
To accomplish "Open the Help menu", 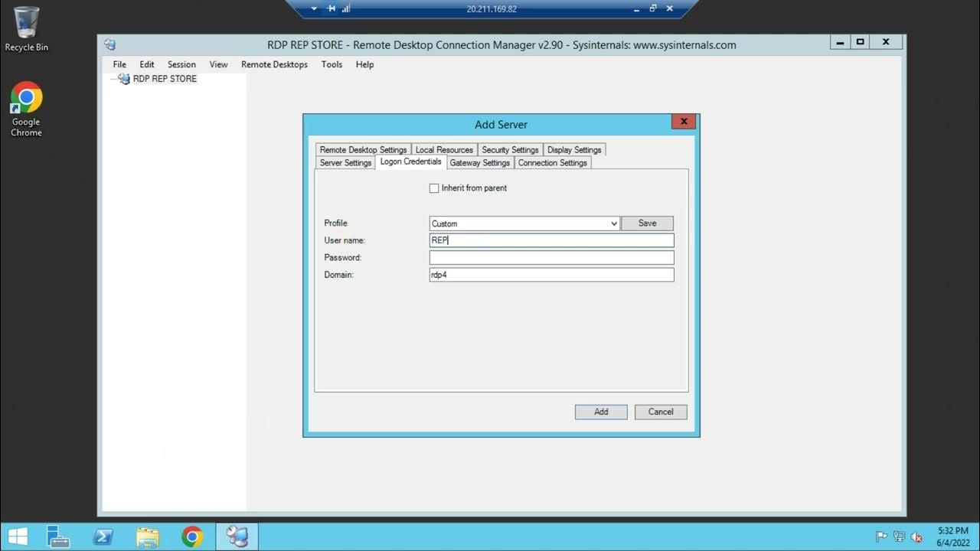I will pos(364,64).
